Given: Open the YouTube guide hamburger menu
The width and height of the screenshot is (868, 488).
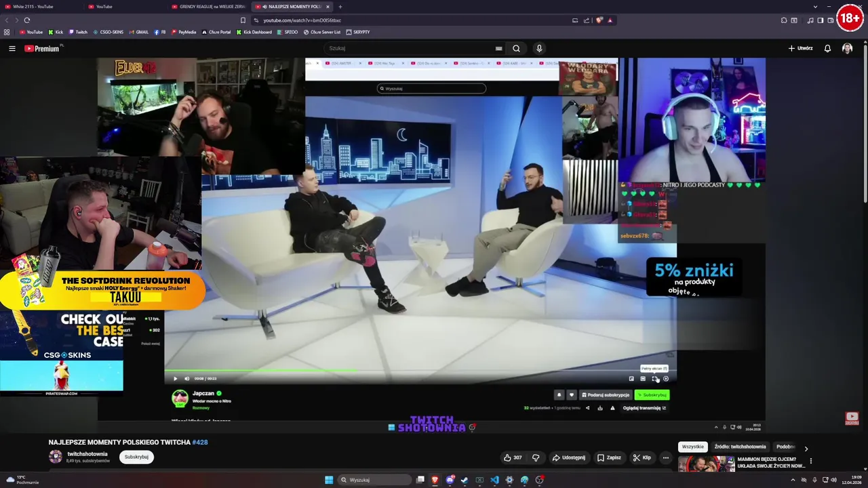Looking at the screenshot, I should coord(12,48).
